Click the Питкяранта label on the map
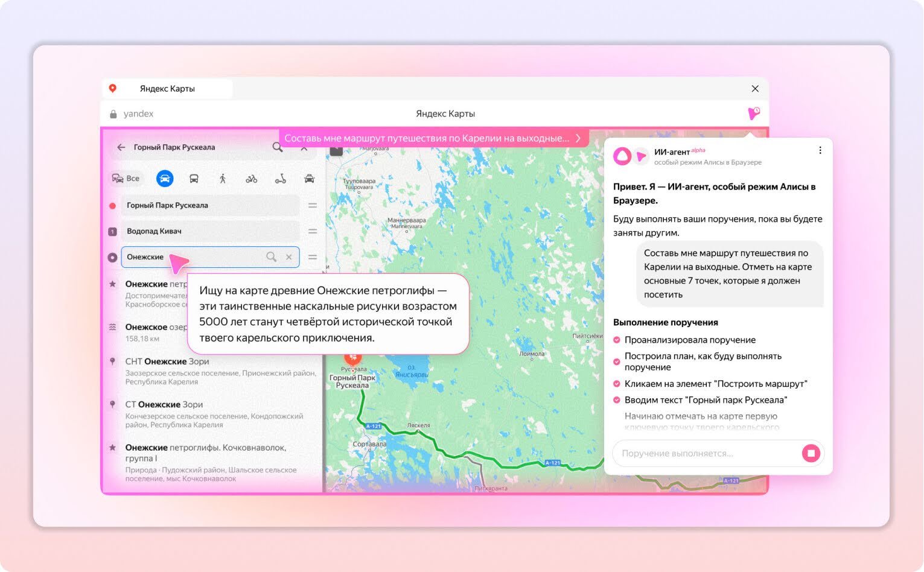The image size is (924, 572). (491, 489)
